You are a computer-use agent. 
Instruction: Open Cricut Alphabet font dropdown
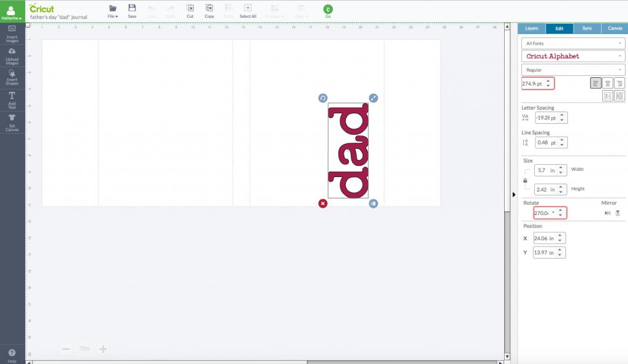click(x=573, y=56)
